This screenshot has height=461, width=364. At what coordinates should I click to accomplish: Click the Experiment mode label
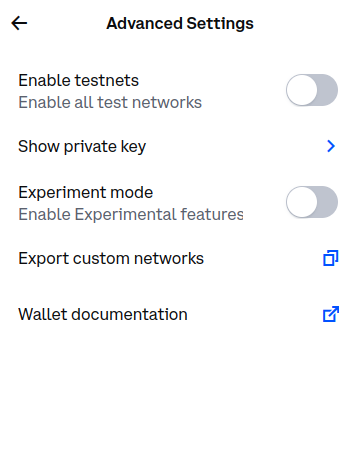[x=86, y=193]
